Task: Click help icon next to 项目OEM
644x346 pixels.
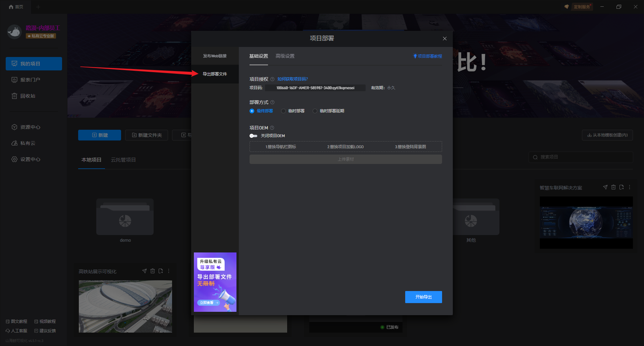Action: [x=272, y=128]
